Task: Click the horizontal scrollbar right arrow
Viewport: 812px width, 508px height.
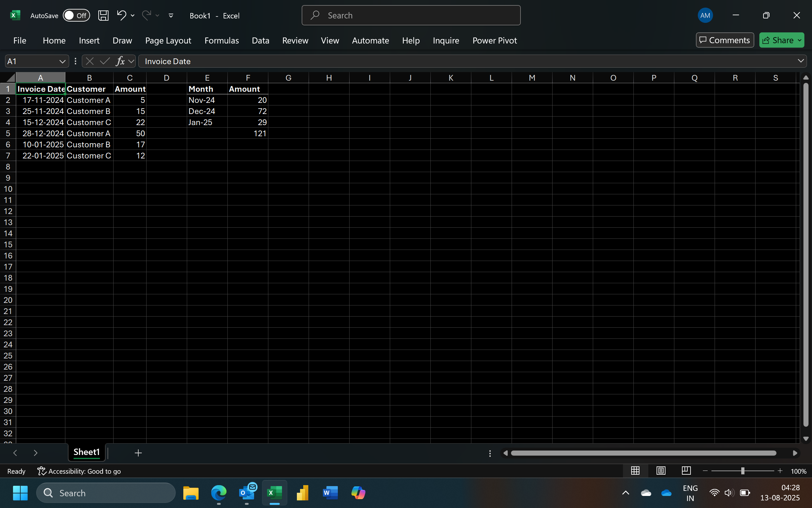Action: point(795,453)
